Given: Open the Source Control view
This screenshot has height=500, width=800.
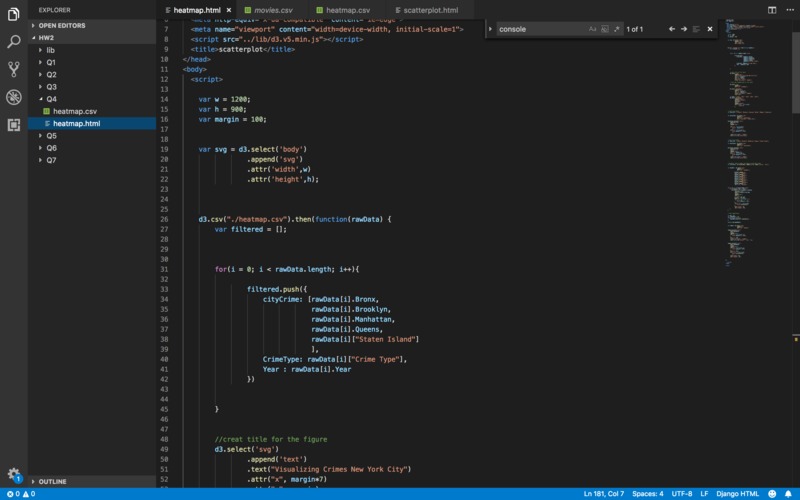Looking at the screenshot, I should point(14,69).
